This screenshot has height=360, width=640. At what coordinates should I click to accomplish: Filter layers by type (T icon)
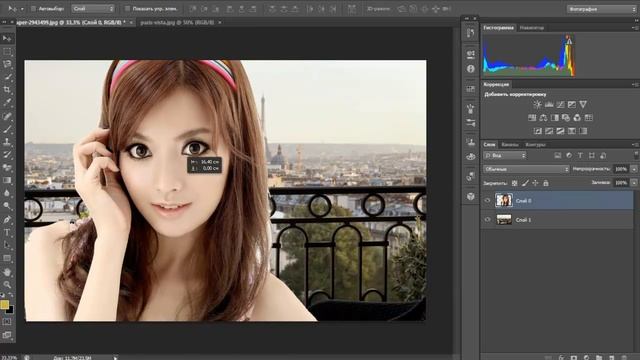(x=580, y=156)
